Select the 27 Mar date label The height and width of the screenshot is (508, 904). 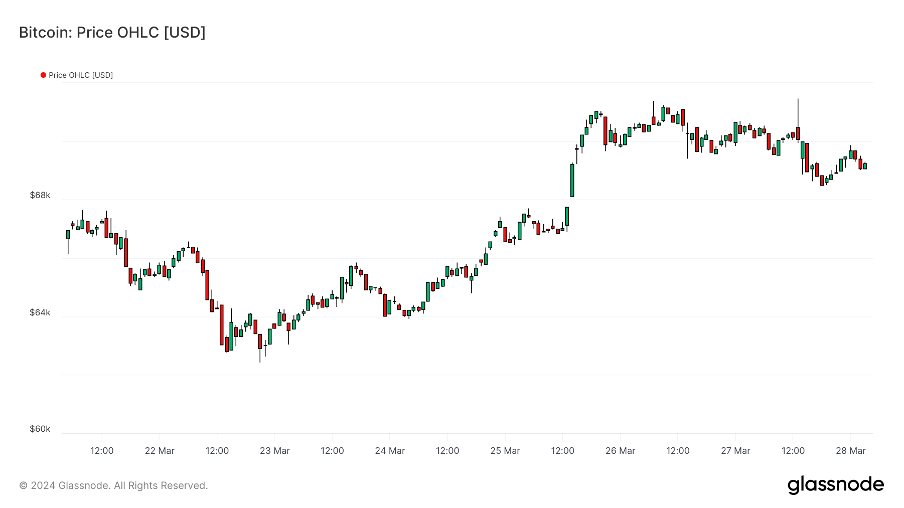click(x=736, y=451)
